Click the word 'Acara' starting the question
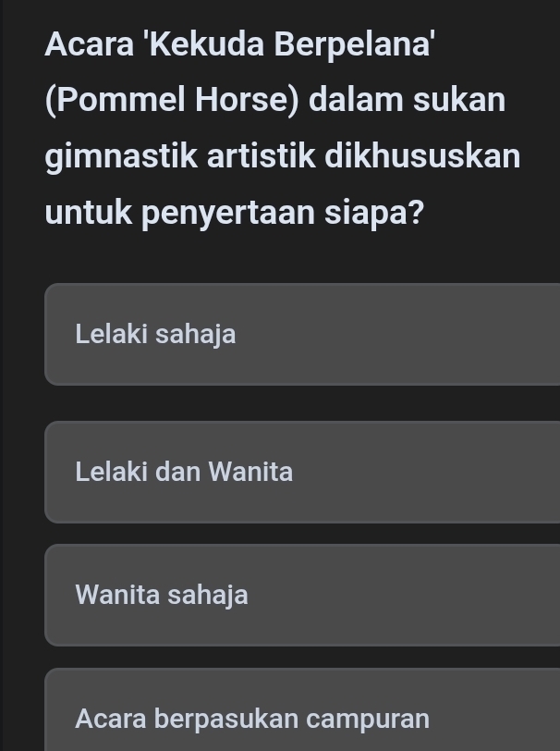The width and height of the screenshot is (560, 751). pos(89,43)
